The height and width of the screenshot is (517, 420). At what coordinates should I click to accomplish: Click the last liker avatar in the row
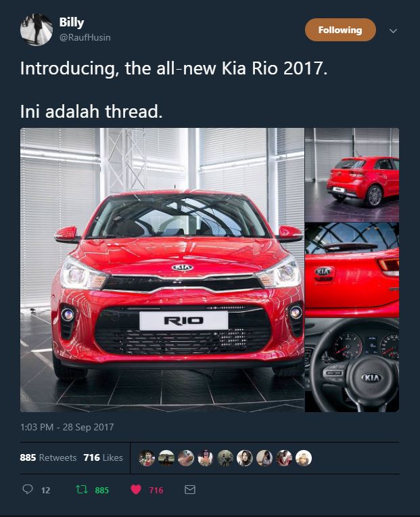[304, 458]
